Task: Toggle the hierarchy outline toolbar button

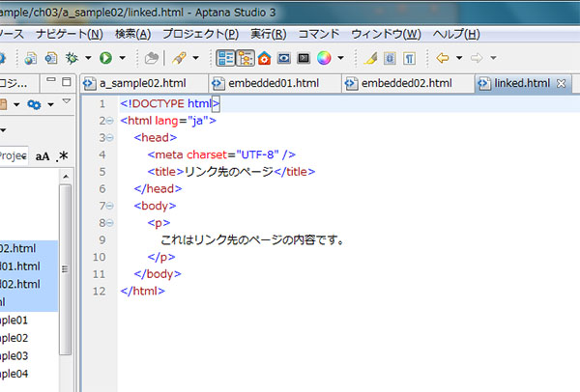Action: [246, 58]
